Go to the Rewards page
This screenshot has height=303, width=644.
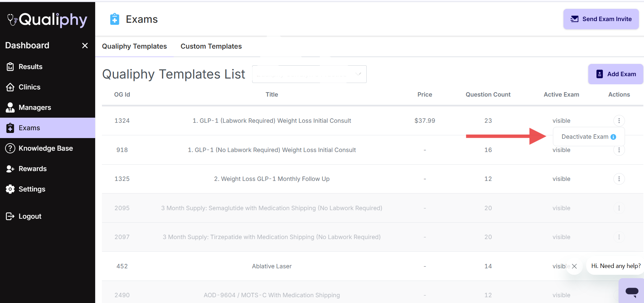tap(48, 169)
